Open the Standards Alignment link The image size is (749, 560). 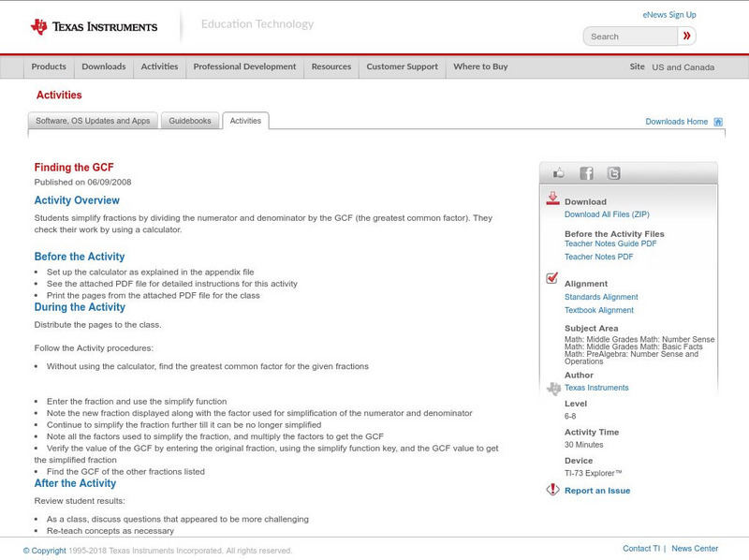point(601,297)
